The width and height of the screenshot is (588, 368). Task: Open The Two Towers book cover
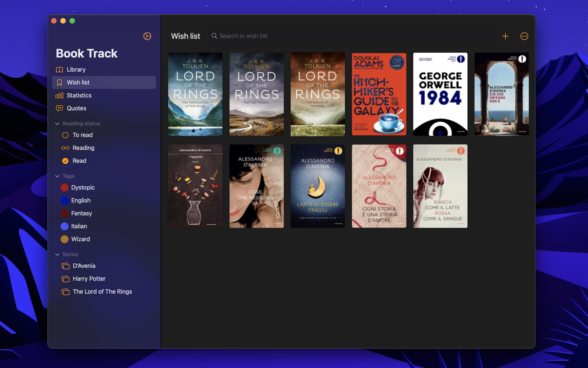[257, 94]
